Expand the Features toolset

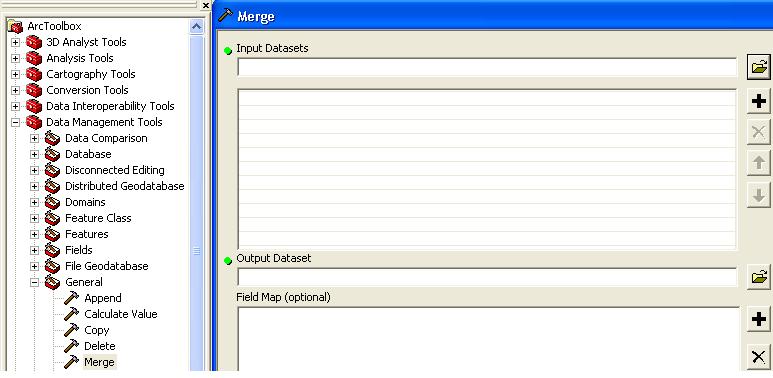34,234
